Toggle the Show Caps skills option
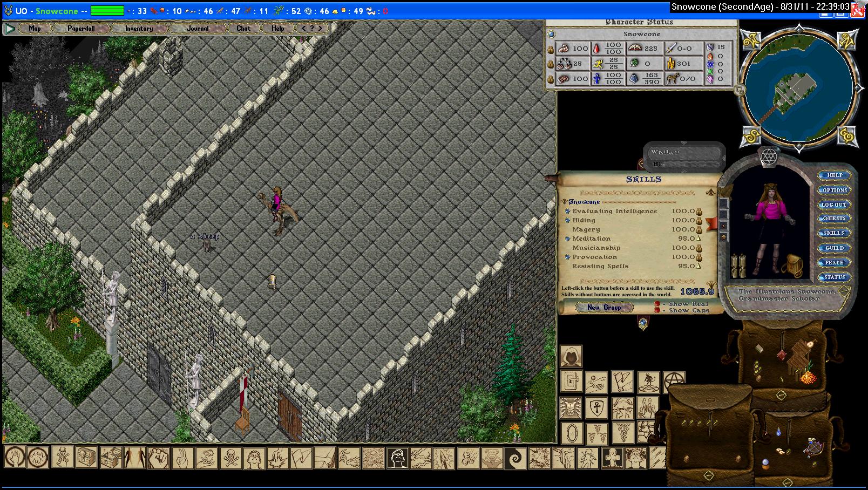Screen dimensions: 868x490 pos(657,311)
